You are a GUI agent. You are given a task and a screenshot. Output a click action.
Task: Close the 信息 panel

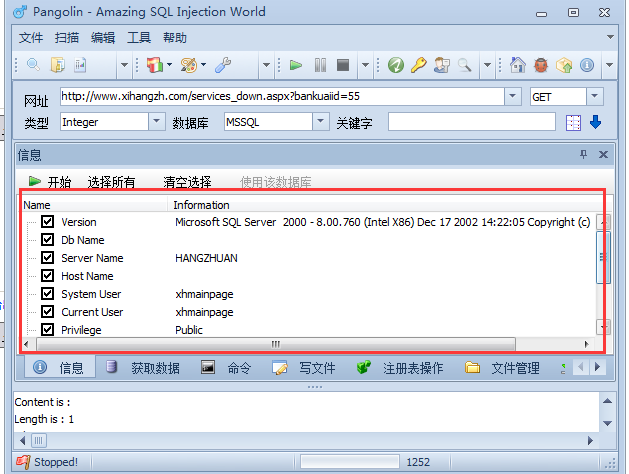[x=603, y=154]
